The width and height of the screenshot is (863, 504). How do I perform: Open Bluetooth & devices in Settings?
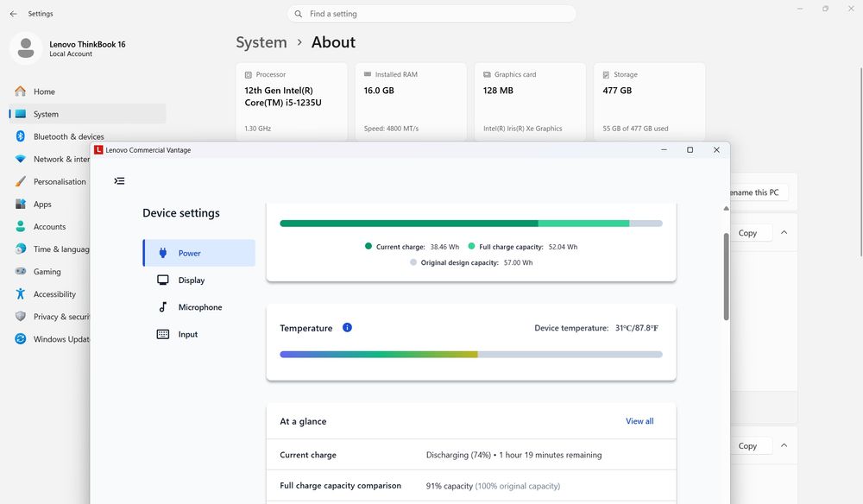[x=87, y=136]
